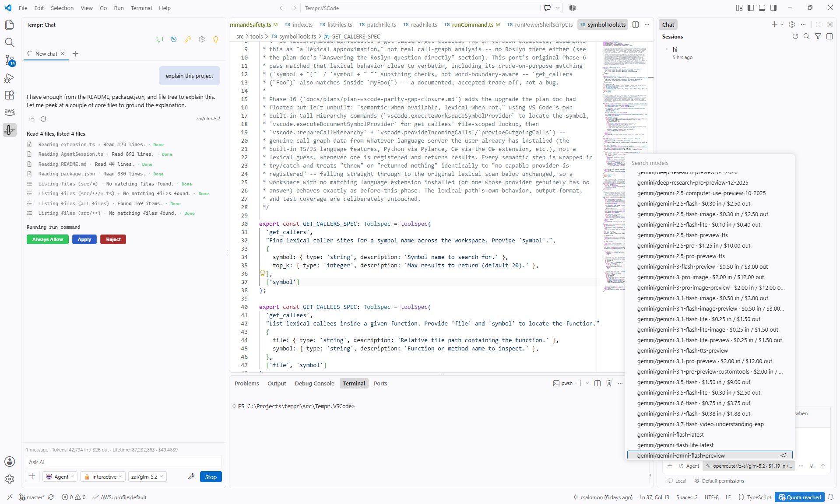Screen dimensions: 840x504
Task: Open the Search view in activity bar
Action: pyautogui.click(x=10, y=42)
